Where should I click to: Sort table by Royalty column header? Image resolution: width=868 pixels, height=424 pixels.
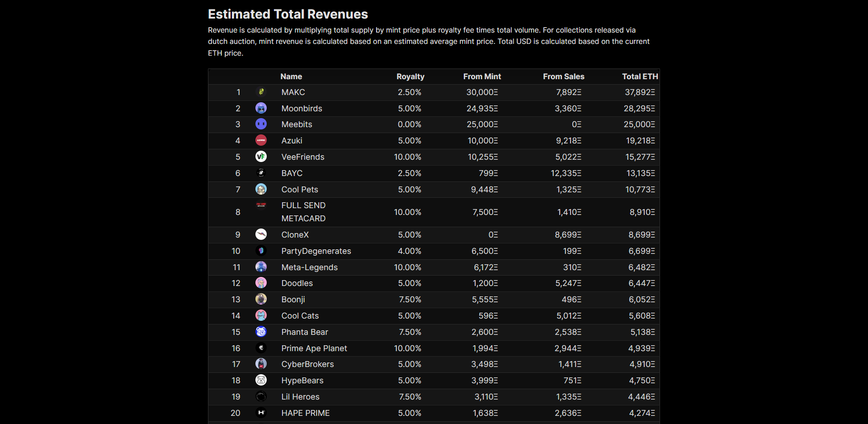(x=410, y=76)
